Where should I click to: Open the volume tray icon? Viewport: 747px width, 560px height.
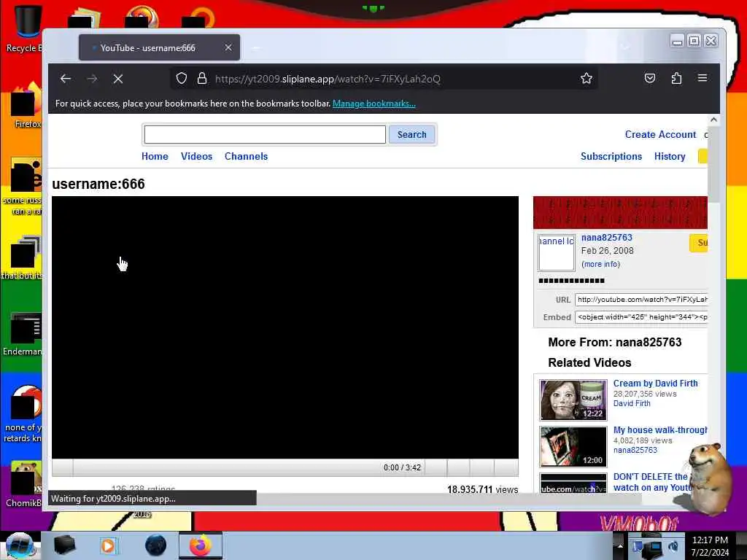673,546
